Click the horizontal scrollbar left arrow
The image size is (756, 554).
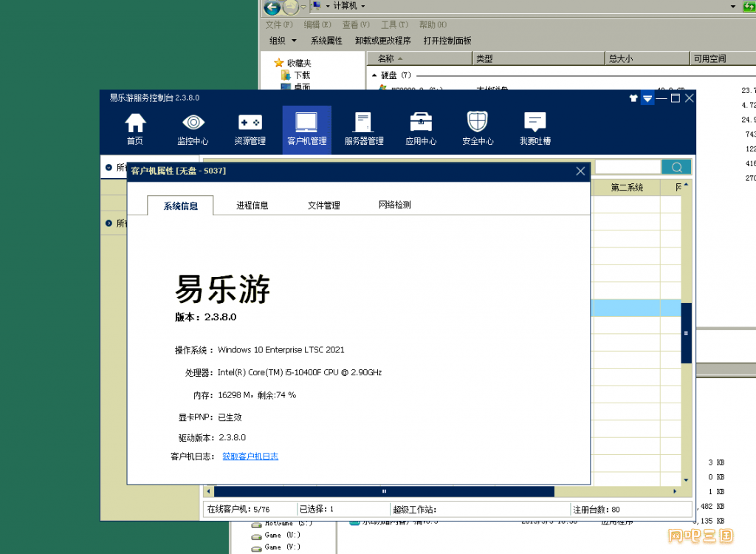click(208, 491)
